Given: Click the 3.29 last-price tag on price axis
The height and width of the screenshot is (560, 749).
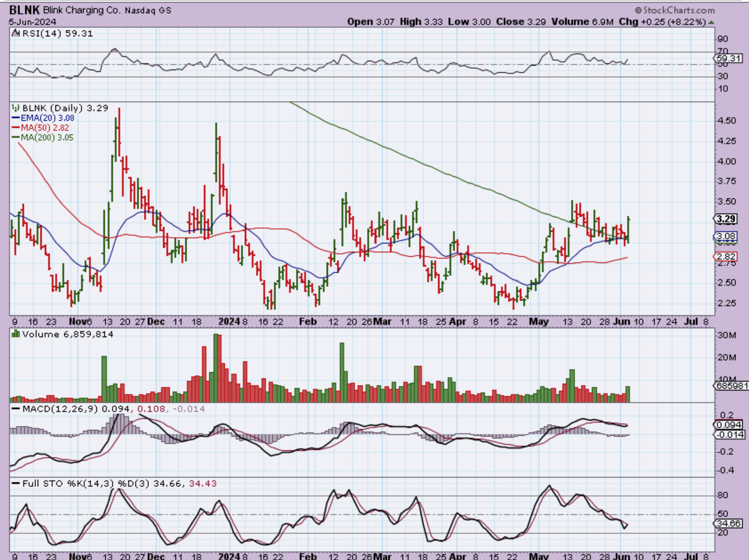Looking at the screenshot, I should point(726,219).
